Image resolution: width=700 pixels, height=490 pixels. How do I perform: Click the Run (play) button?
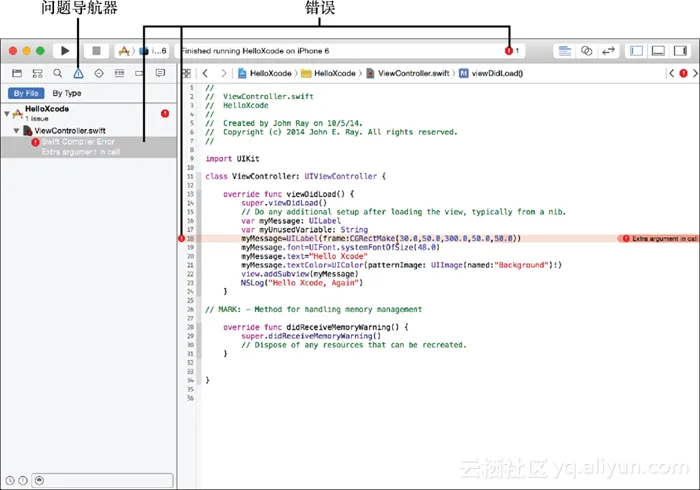coord(65,50)
